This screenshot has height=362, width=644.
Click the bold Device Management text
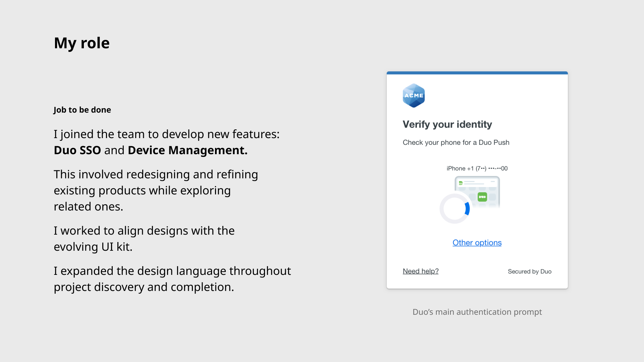click(x=188, y=150)
